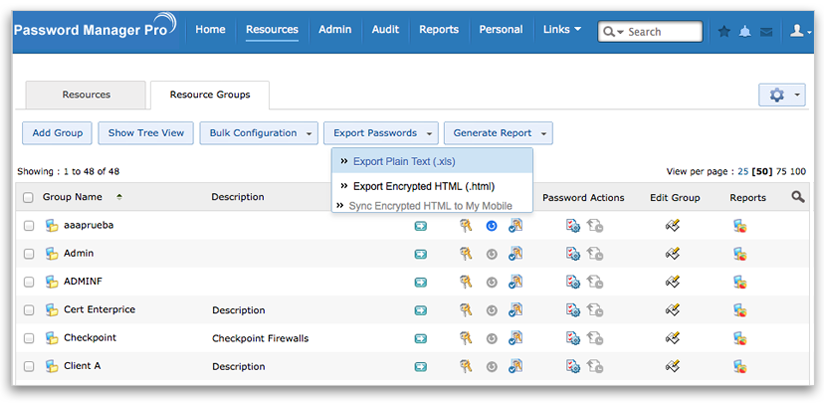
Task: Select the aaaprueba group checkbox
Action: click(x=28, y=226)
